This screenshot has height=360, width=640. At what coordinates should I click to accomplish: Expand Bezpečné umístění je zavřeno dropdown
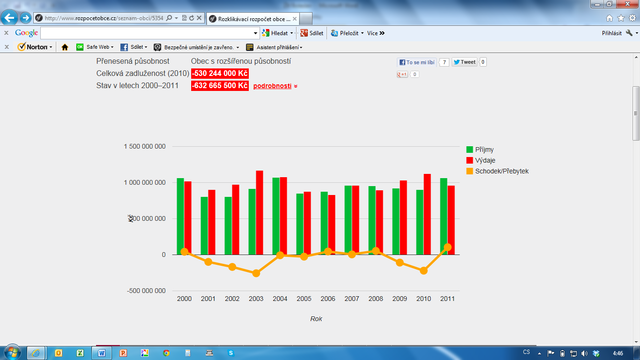coord(238,47)
